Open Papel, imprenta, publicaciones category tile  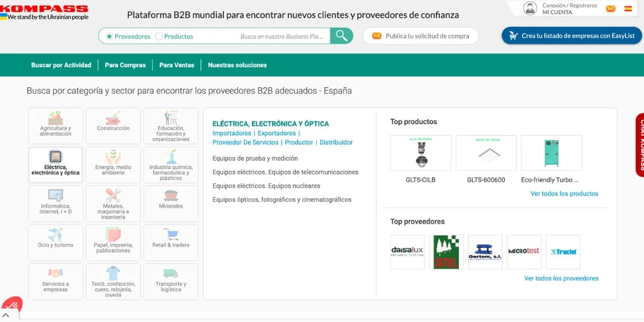[113, 242]
